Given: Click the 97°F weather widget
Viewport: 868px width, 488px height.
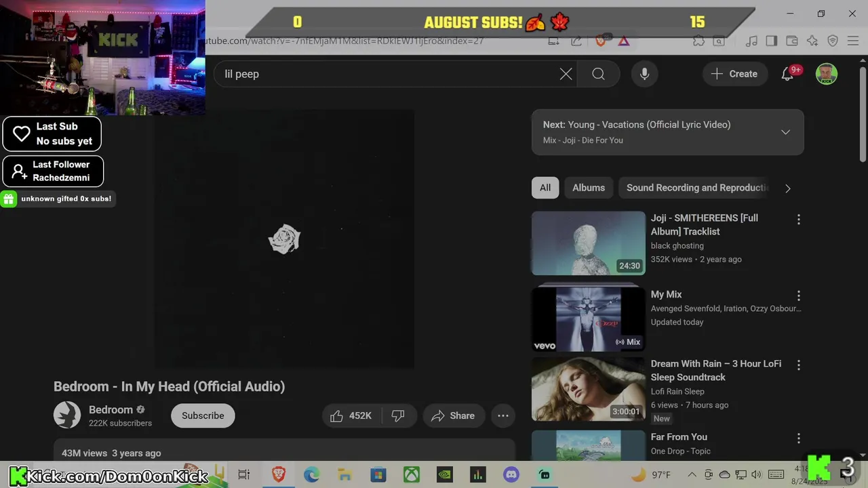Looking at the screenshot, I should point(651,475).
